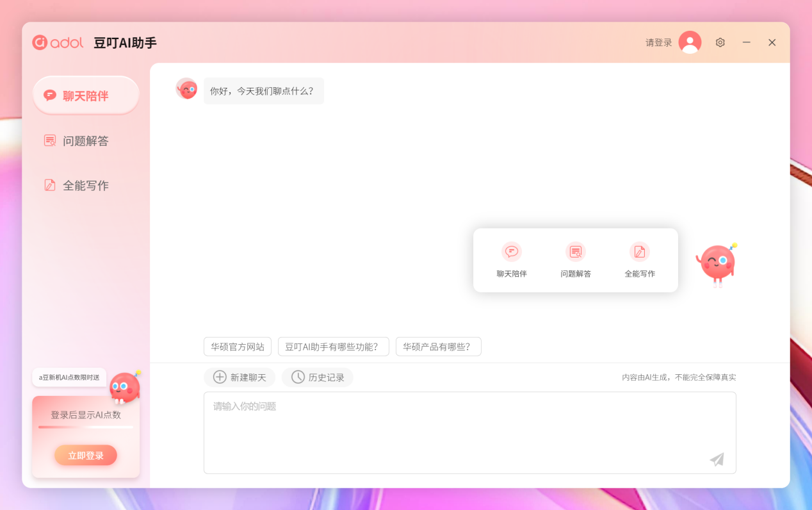Click the 立即登录 button
The width and height of the screenshot is (812, 510).
[86, 456]
